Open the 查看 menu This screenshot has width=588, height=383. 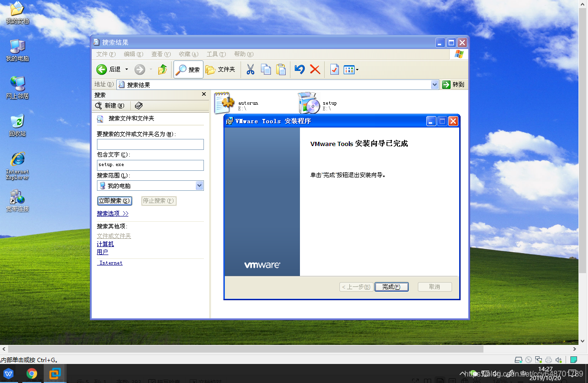(x=161, y=54)
